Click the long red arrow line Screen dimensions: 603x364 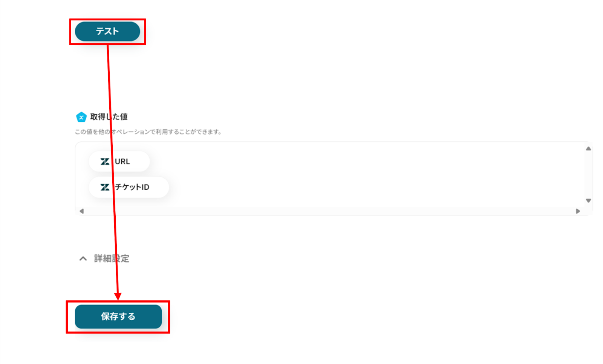tap(113, 170)
